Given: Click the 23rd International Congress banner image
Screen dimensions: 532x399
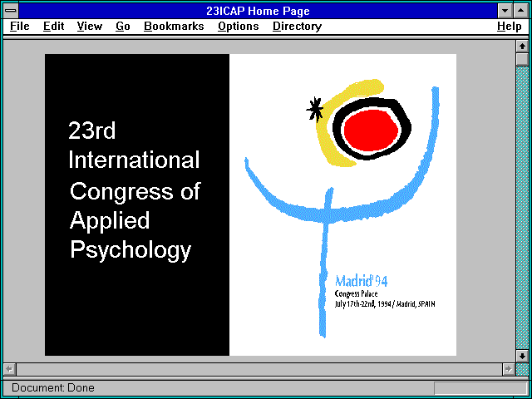Looking at the screenshot, I should 250,204.
